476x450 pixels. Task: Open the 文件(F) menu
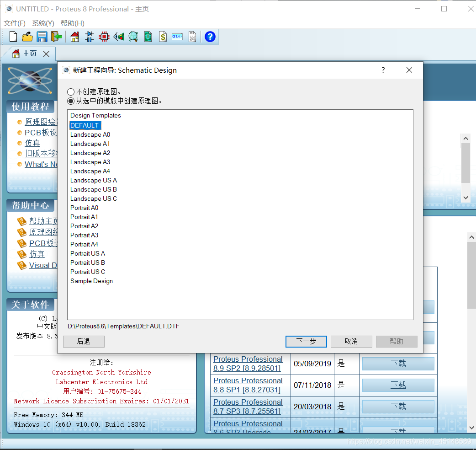(15, 23)
